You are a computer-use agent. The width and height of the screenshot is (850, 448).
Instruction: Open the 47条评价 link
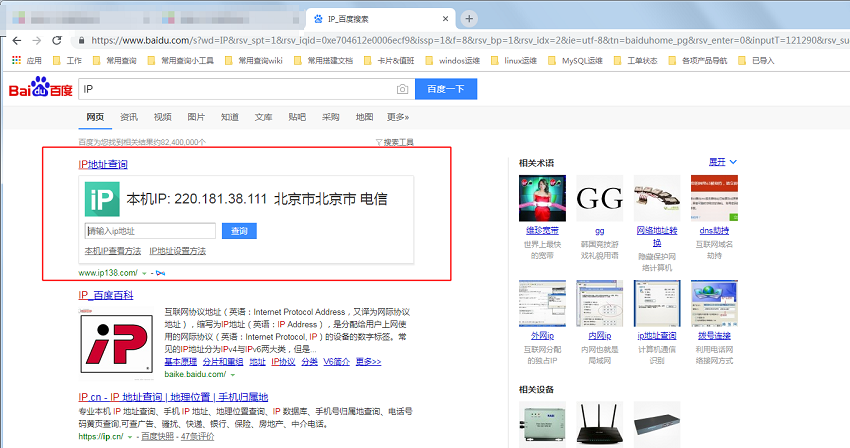point(197,437)
